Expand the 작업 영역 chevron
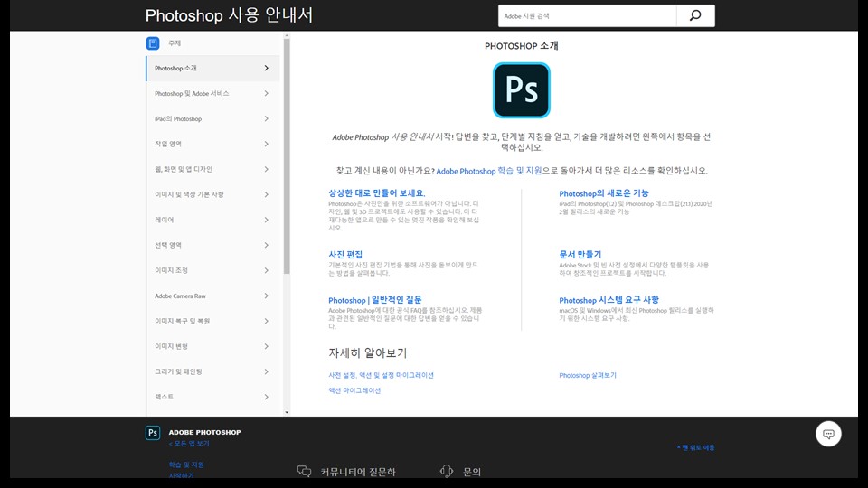 [x=266, y=144]
